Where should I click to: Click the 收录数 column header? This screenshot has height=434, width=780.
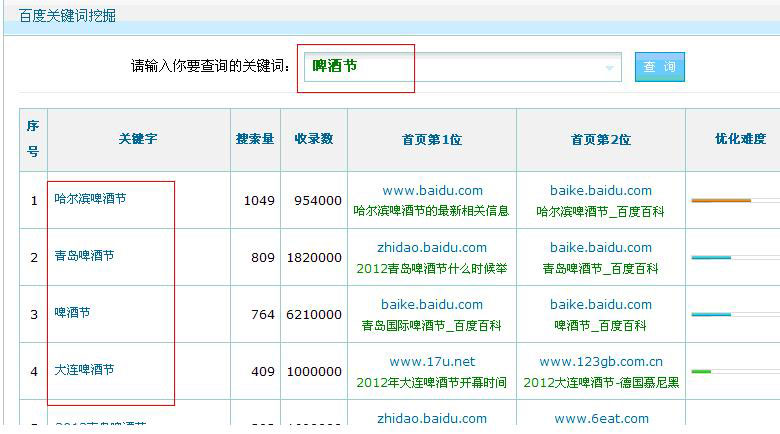point(314,139)
